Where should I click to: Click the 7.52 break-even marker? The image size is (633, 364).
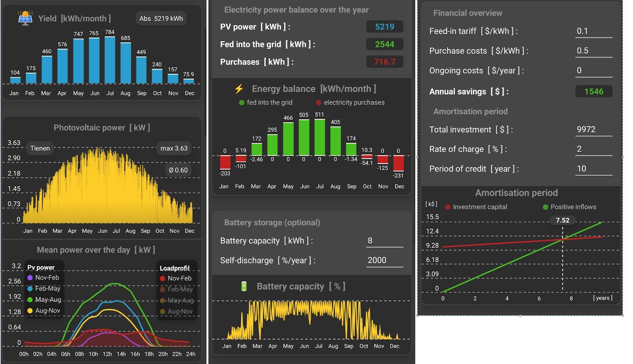[x=562, y=220]
